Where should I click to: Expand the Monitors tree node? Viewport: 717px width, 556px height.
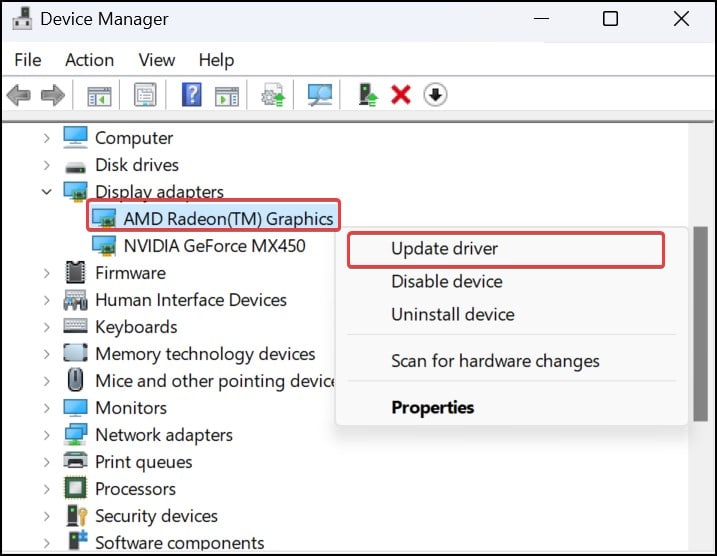pyautogui.click(x=46, y=408)
